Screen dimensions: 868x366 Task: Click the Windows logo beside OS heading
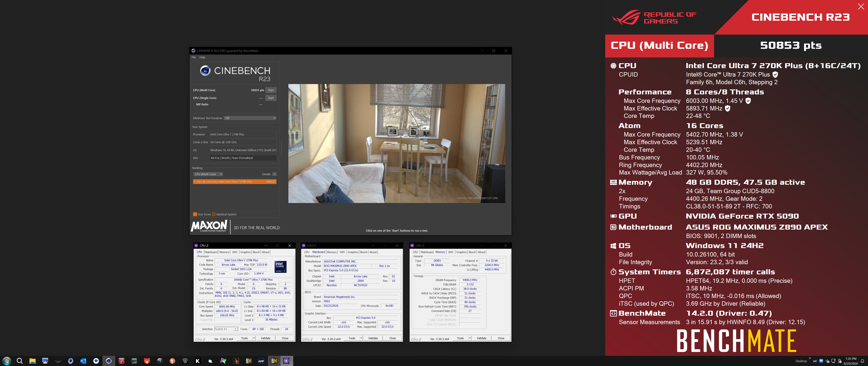coord(613,246)
